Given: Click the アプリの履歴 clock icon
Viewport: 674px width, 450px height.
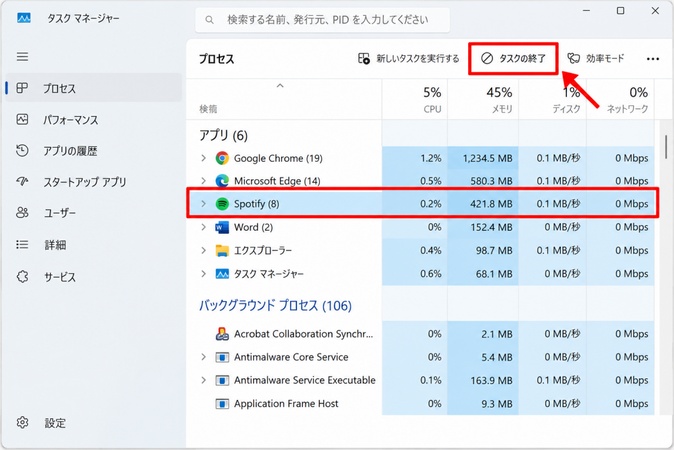Looking at the screenshot, I should coord(22,150).
